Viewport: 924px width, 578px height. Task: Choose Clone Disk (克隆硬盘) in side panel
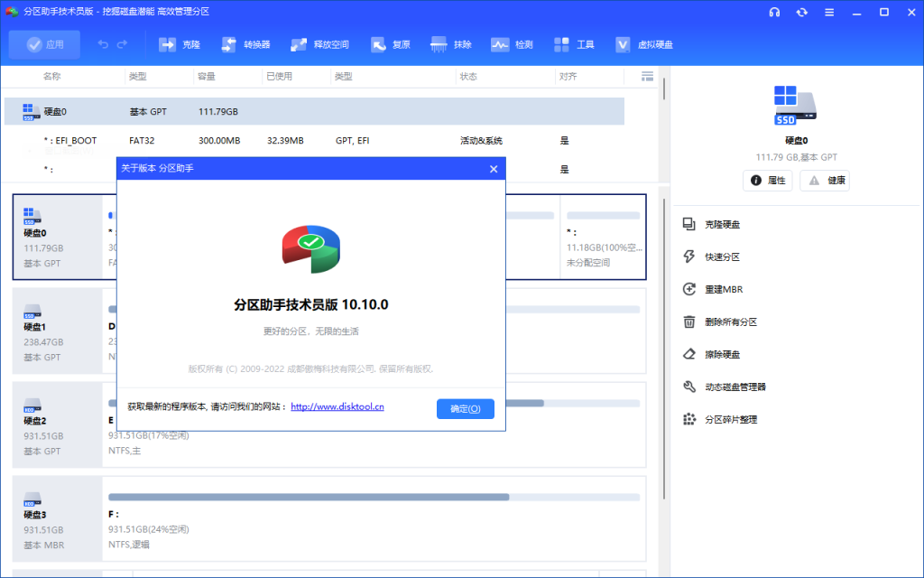711,224
